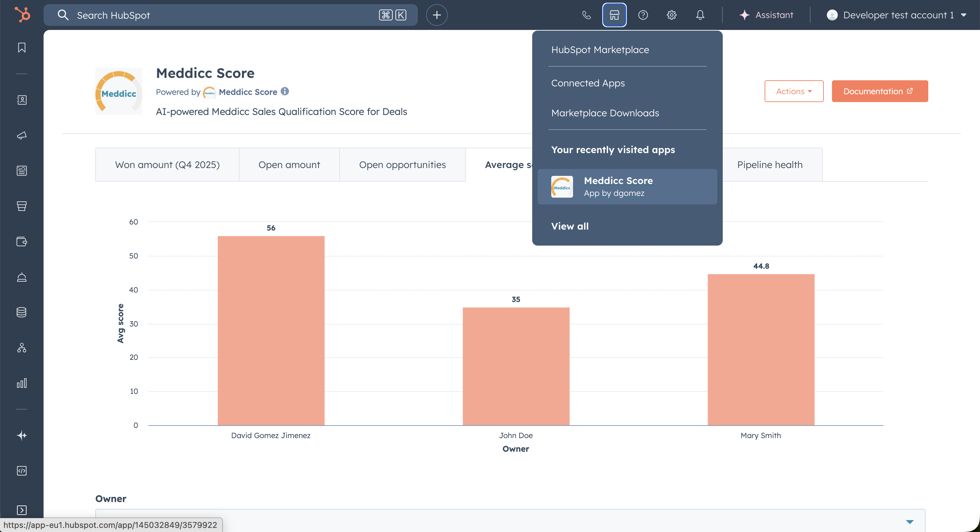This screenshot has height=532, width=980.
Task: Switch to the Open opportunities tab
Action: (x=402, y=165)
